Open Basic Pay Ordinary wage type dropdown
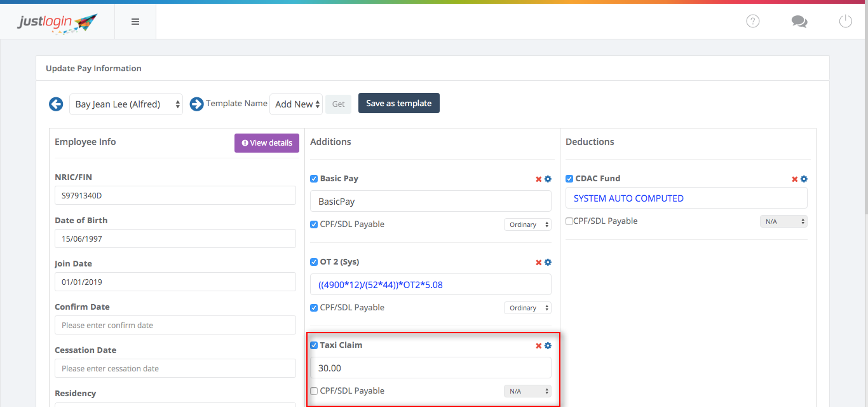The width and height of the screenshot is (868, 407). (x=527, y=224)
